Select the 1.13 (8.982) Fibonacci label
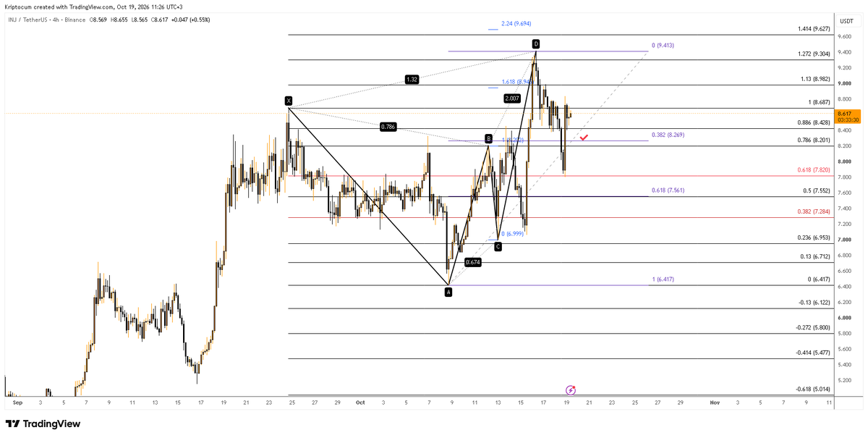This screenshot has width=868, height=438. pyautogui.click(x=815, y=80)
